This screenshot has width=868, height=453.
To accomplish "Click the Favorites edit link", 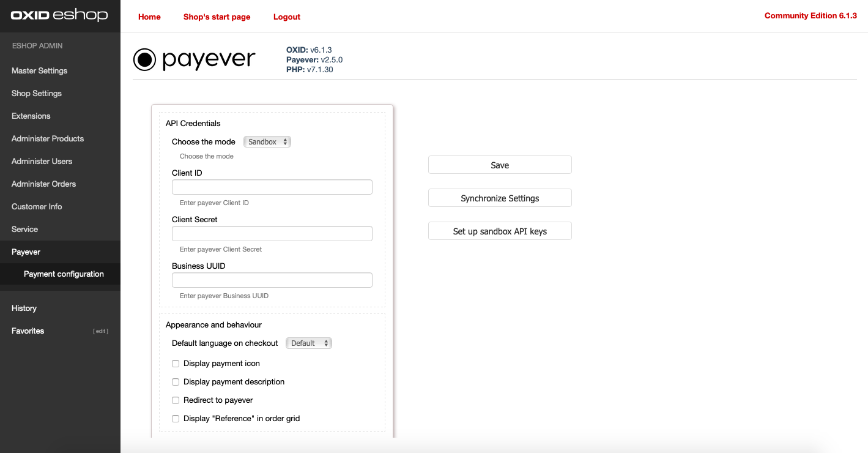I will coord(100,331).
